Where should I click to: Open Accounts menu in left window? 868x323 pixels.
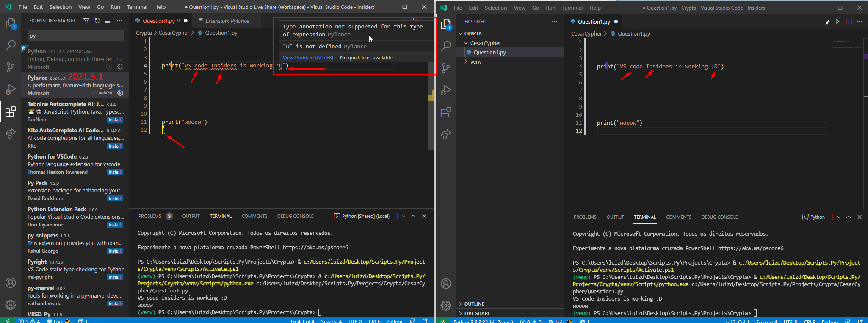point(11,283)
